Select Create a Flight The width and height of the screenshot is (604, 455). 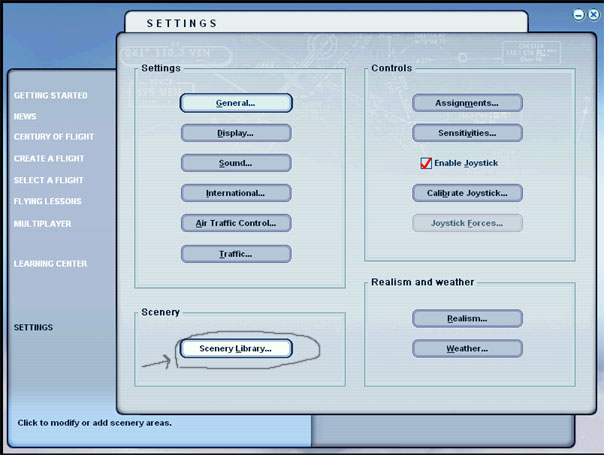click(x=49, y=158)
